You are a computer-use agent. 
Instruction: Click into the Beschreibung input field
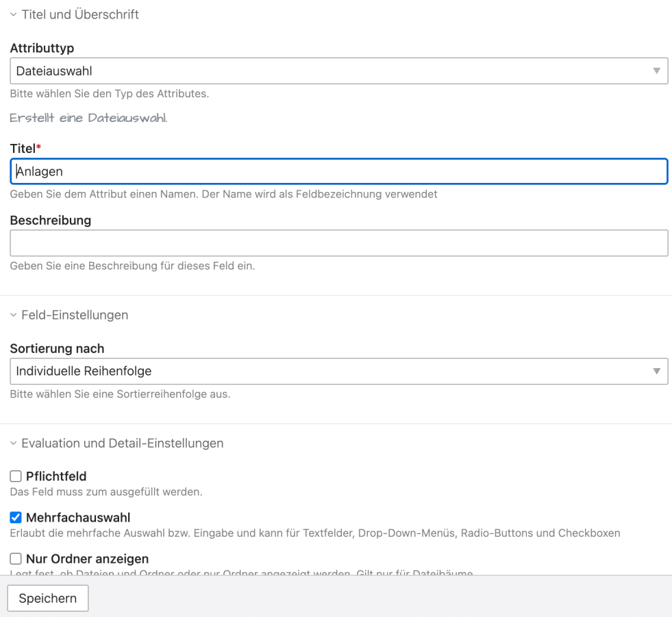coord(338,243)
